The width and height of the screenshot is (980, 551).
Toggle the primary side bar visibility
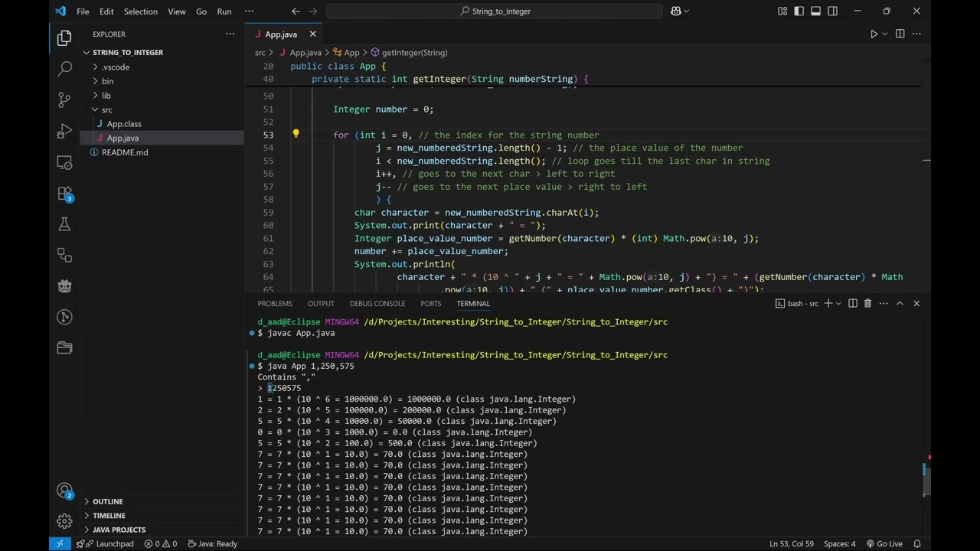coord(799,11)
